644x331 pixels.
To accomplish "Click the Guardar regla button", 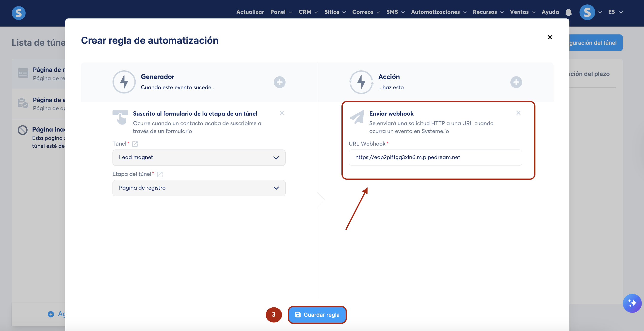I will tap(317, 315).
